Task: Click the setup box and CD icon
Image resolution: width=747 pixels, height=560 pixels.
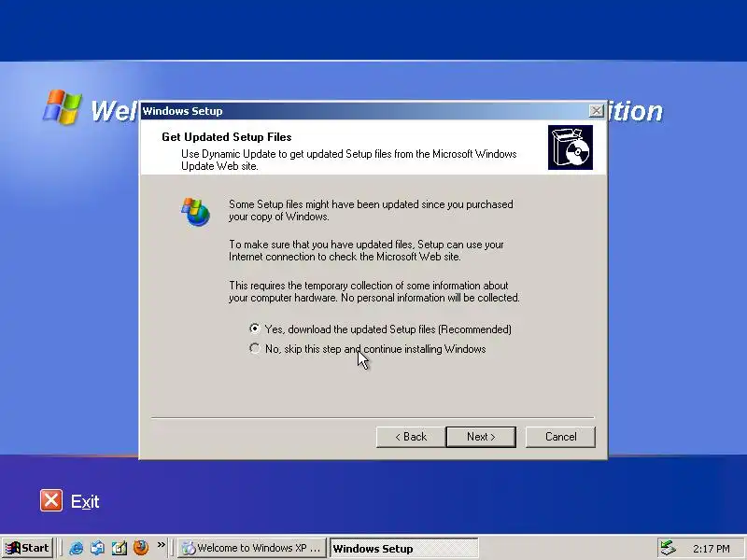Action: click(571, 147)
